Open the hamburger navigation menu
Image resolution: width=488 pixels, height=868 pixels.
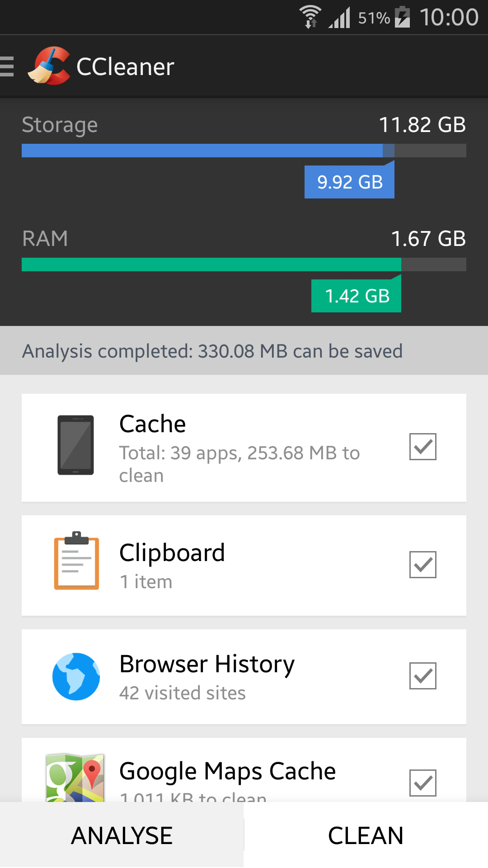pyautogui.click(x=7, y=66)
